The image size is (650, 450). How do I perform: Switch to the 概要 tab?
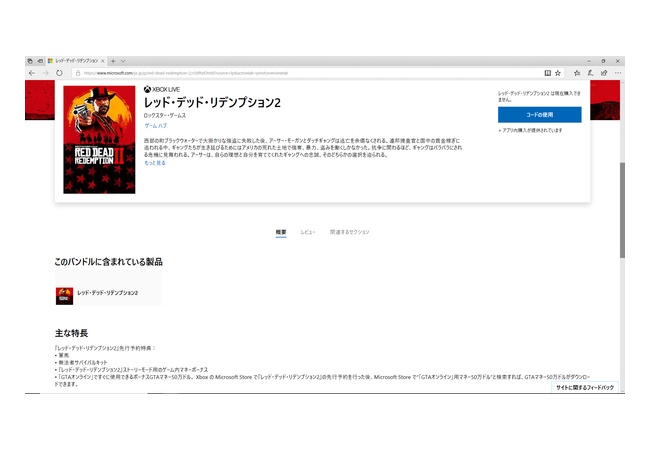pos(281,232)
